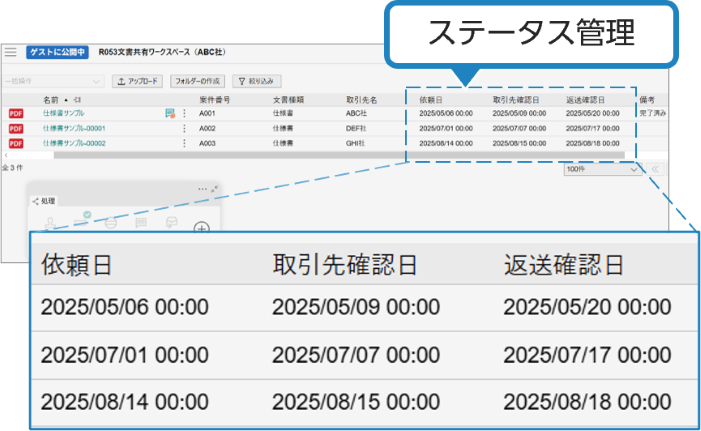Click the アップロード upload button
This screenshot has height=431, width=701.
pos(137,81)
